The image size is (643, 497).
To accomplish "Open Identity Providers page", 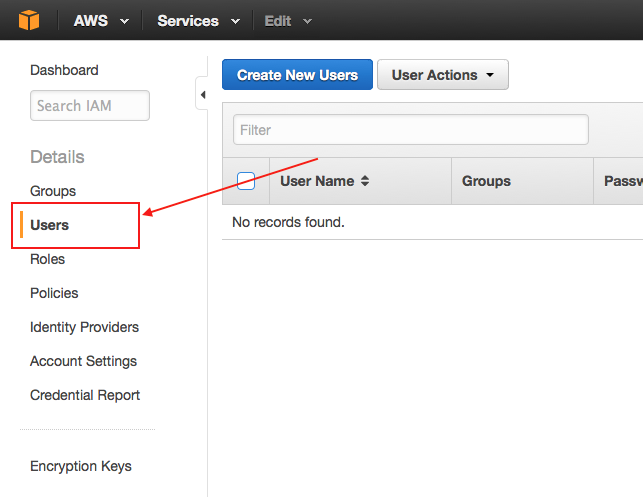I will [x=84, y=327].
